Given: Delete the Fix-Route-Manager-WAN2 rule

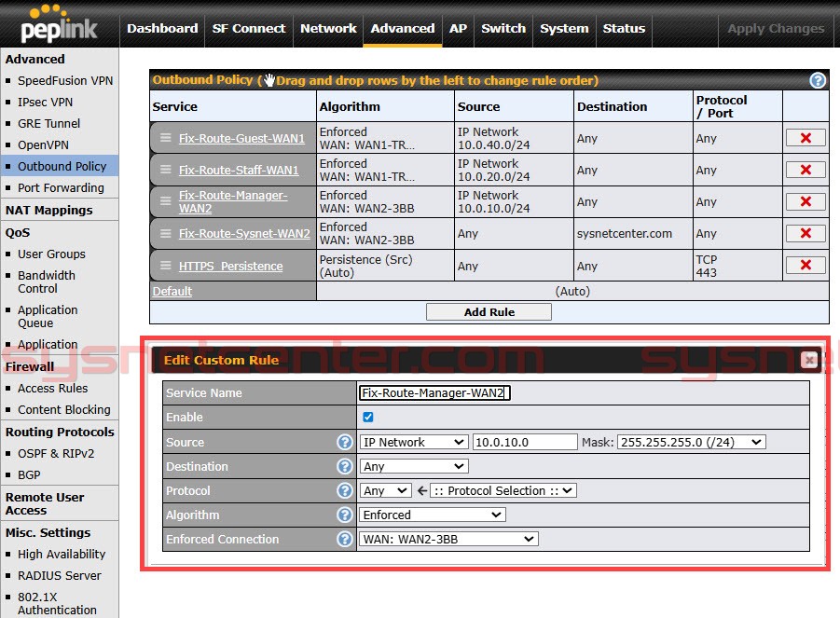Looking at the screenshot, I should pos(806,201).
